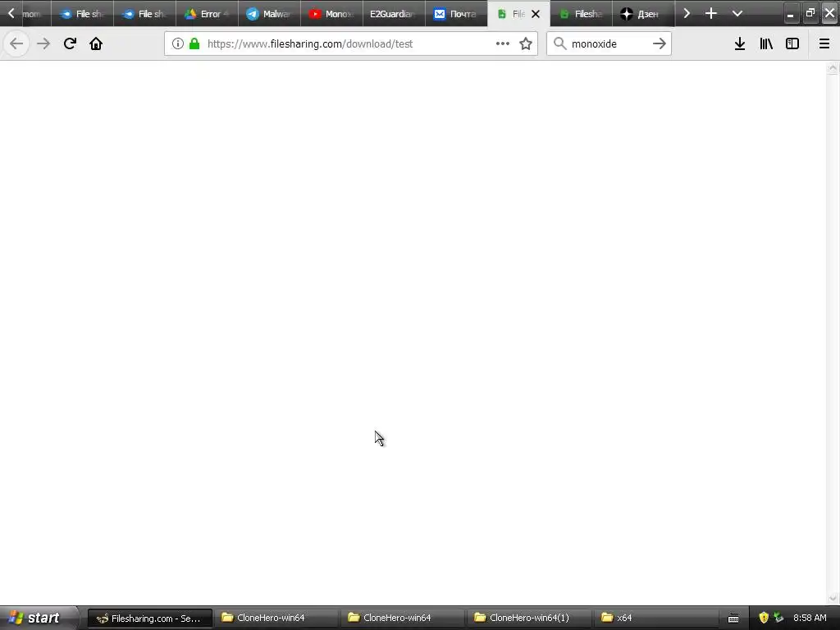Image resolution: width=840 pixels, height=630 pixels.
Task: Open the Library menu
Action: point(766,43)
